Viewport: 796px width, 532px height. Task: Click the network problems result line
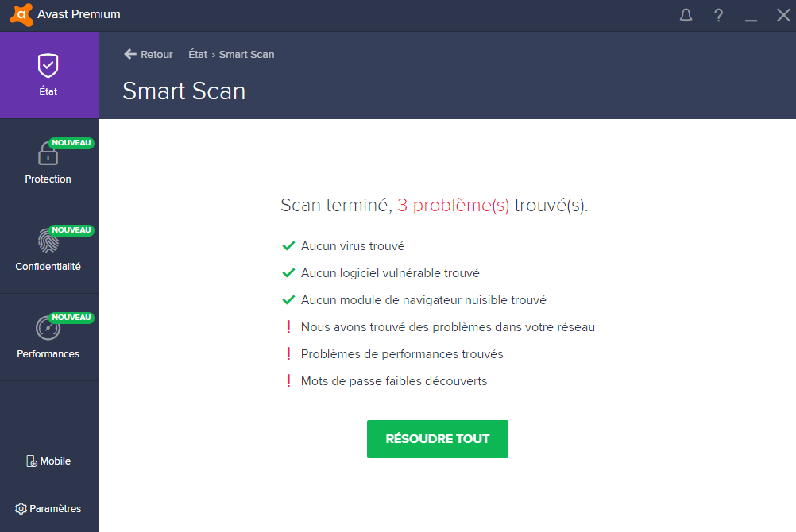pyautogui.click(x=447, y=327)
